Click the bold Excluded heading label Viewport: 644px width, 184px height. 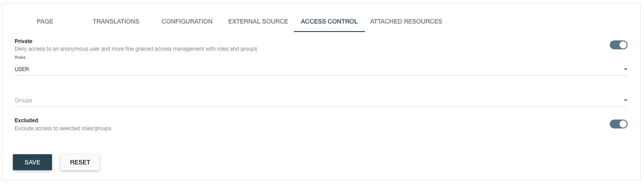tap(26, 120)
